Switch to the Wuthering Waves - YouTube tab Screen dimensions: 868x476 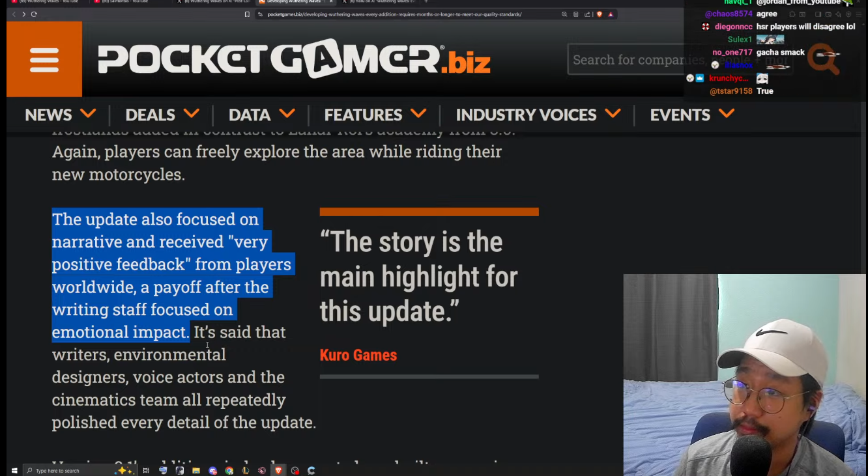point(48,2)
